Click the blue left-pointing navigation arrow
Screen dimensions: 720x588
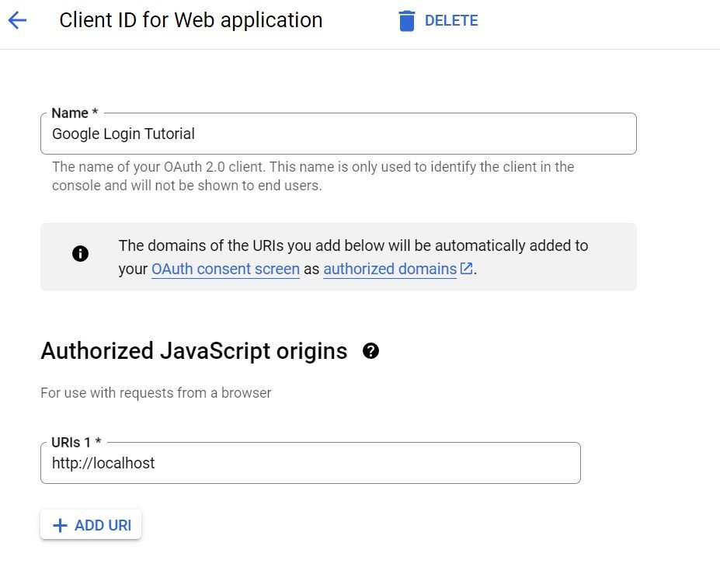(x=17, y=20)
